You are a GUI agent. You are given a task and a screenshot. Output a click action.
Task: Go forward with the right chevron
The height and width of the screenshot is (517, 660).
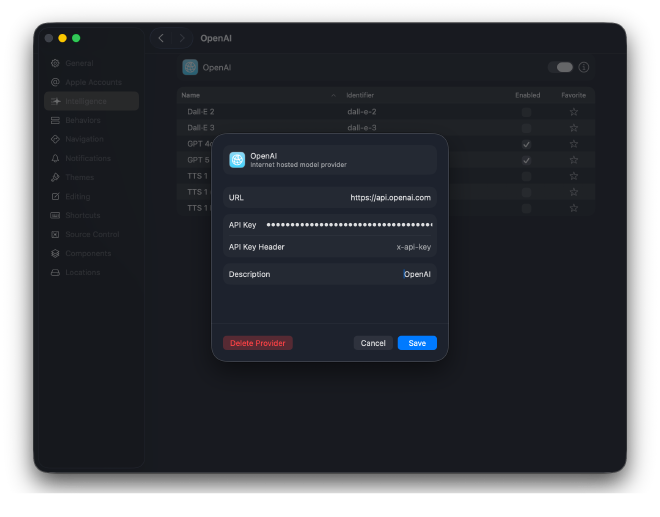pos(182,38)
